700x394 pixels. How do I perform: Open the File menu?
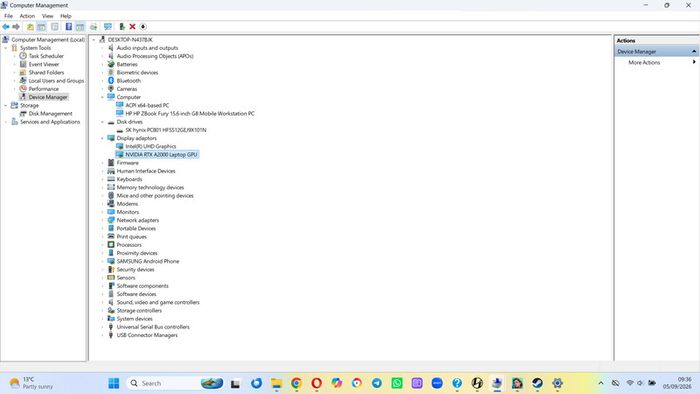(x=8, y=16)
